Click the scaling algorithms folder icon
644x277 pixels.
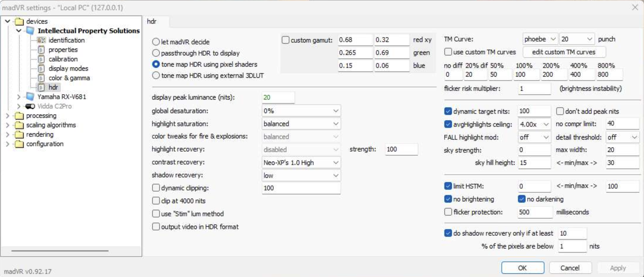coord(19,125)
